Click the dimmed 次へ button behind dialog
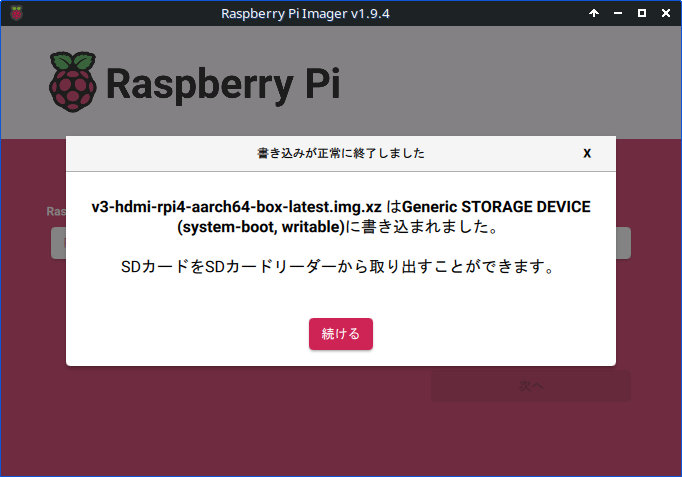Viewport: 682px width, 477px height. [x=531, y=386]
